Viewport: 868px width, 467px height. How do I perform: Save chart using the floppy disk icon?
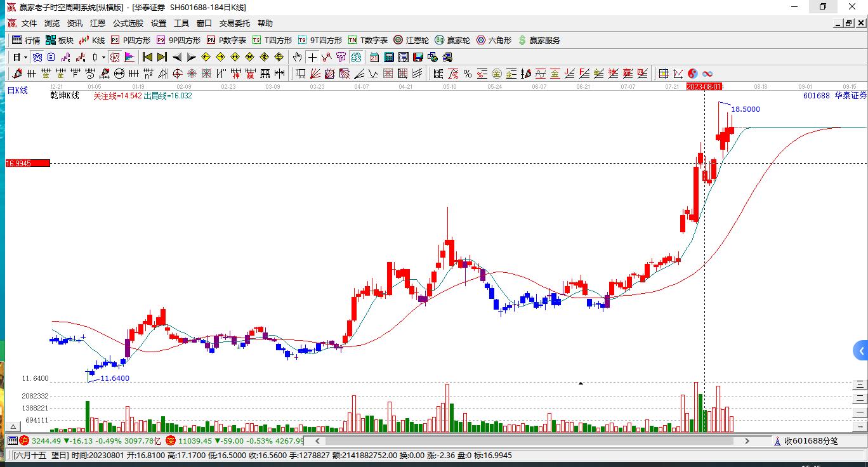418,57
